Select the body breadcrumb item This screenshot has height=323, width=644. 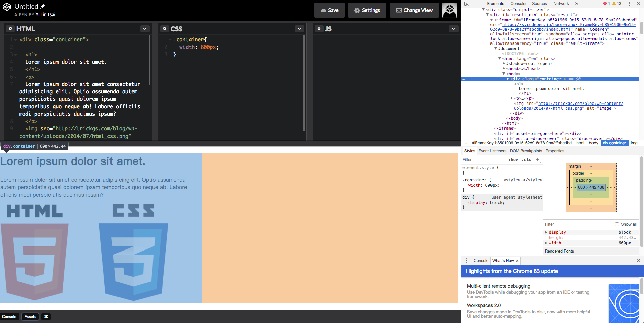[x=594, y=143]
